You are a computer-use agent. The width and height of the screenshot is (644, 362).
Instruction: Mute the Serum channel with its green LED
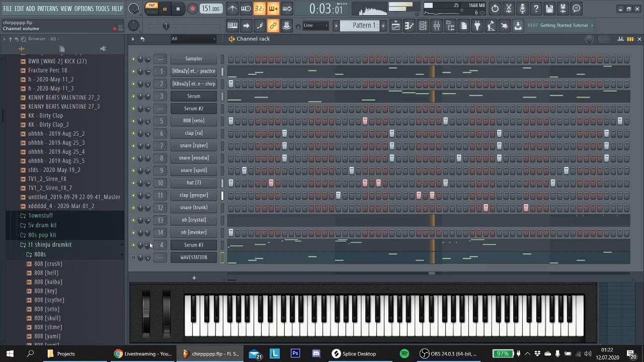pos(133,96)
